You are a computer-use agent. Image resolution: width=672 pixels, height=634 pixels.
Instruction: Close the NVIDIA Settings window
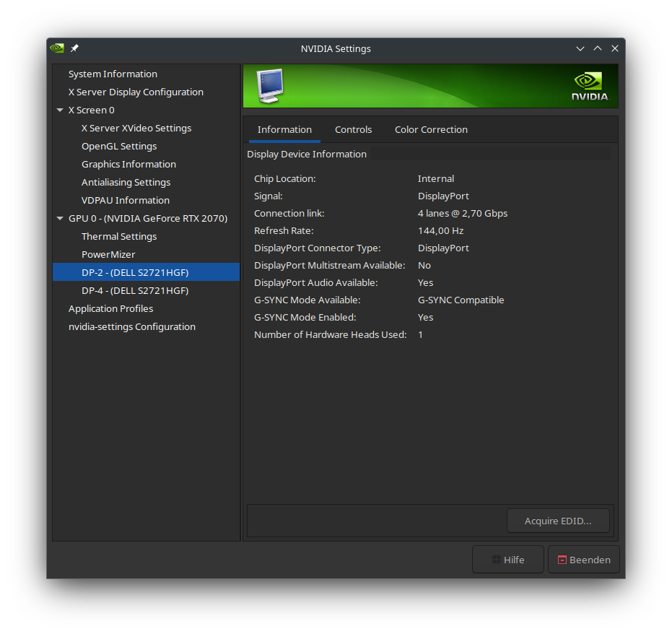[x=614, y=48]
